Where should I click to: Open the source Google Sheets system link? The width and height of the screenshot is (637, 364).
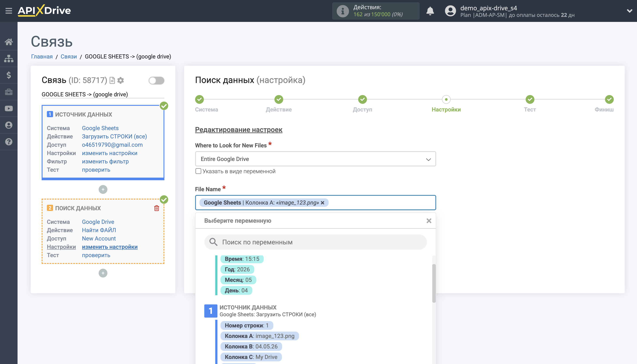[100, 128]
